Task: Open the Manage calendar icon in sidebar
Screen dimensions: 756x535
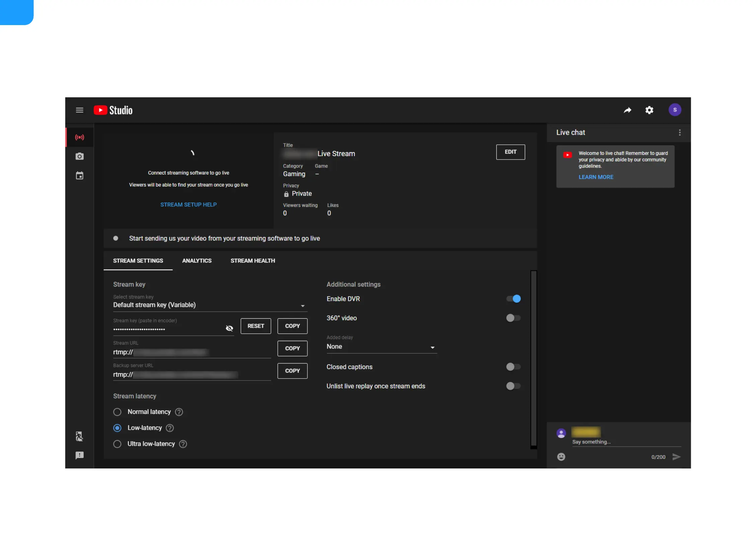Action: [x=79, y=176]
